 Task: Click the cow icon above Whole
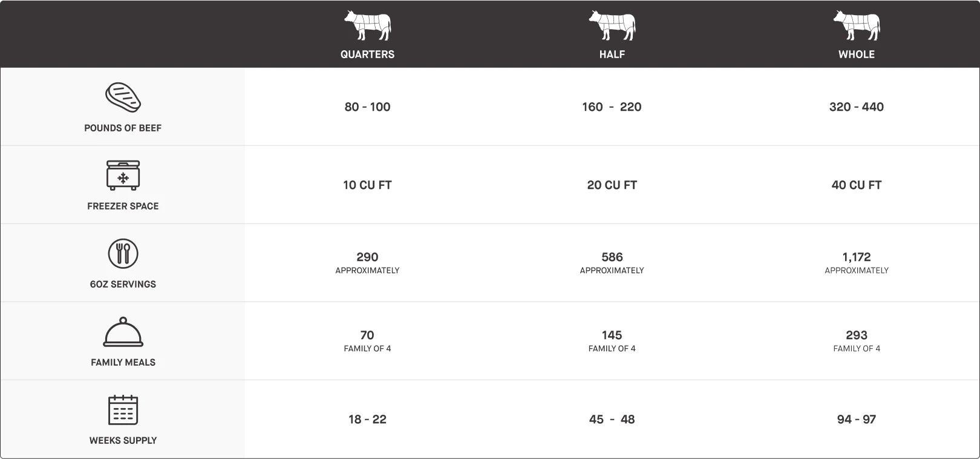(x=856, y=25)
